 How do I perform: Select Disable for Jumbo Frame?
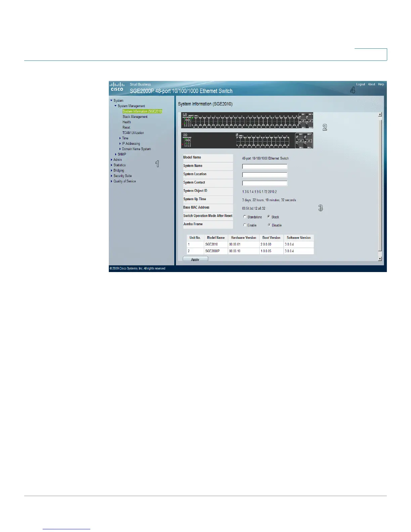click(x=269, y=225)
